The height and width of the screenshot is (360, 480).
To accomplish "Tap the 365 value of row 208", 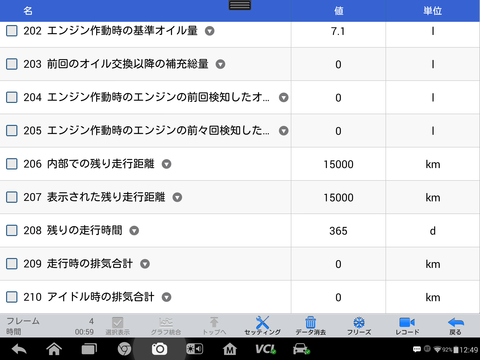I will click(x=338, y=231).
